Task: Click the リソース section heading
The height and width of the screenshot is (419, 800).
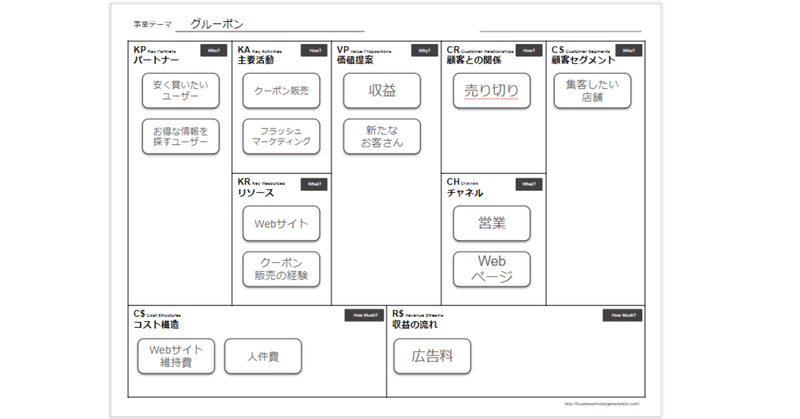Action: [256, 193]
